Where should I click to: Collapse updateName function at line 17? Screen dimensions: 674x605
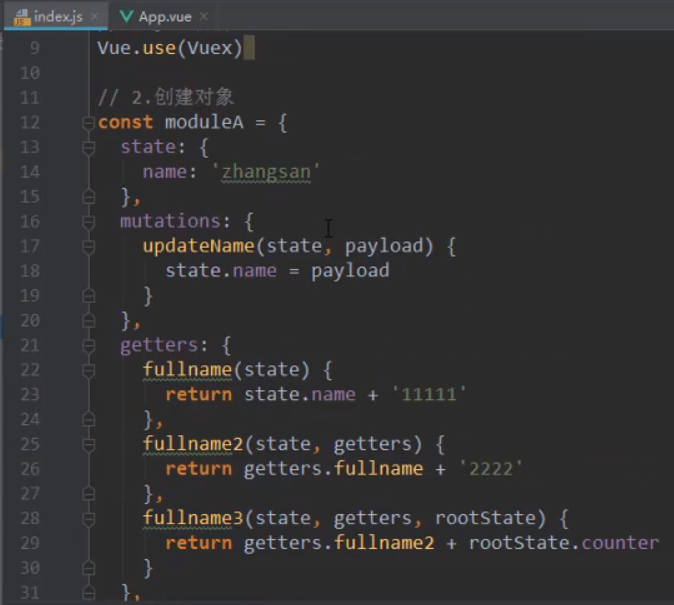click(89, 246)
